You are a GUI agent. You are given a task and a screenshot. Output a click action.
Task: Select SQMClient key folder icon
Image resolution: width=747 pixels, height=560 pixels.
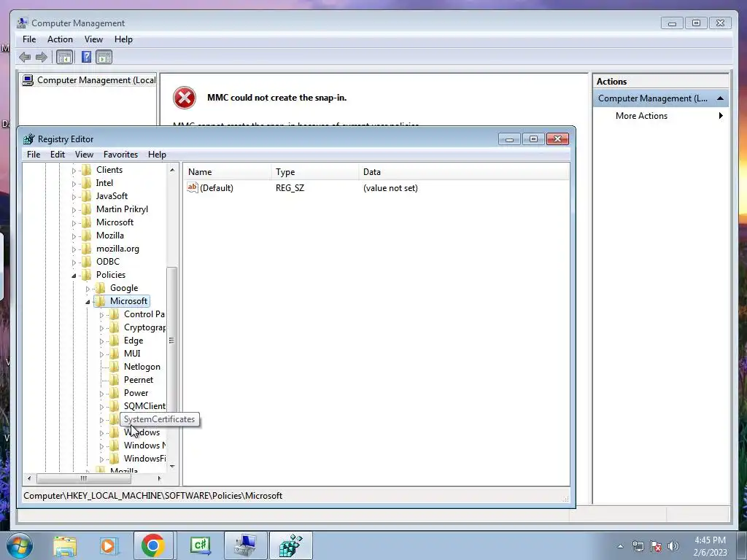(114, 405)
